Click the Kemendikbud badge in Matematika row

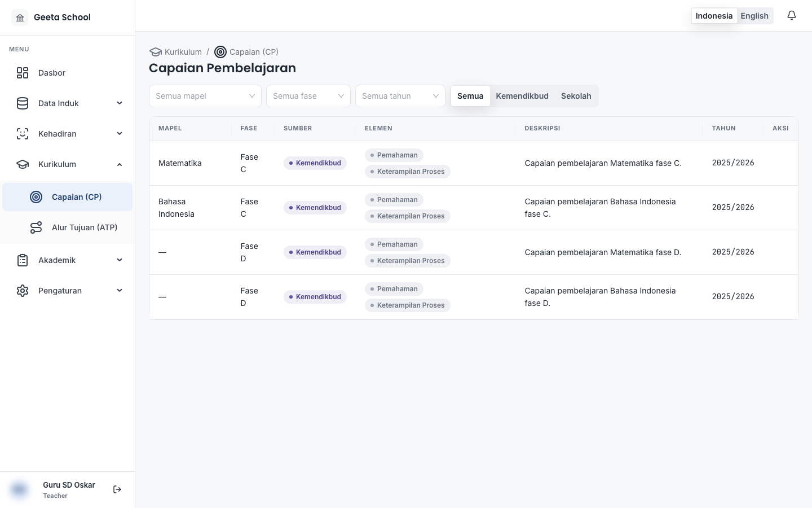tap(315, 163)
